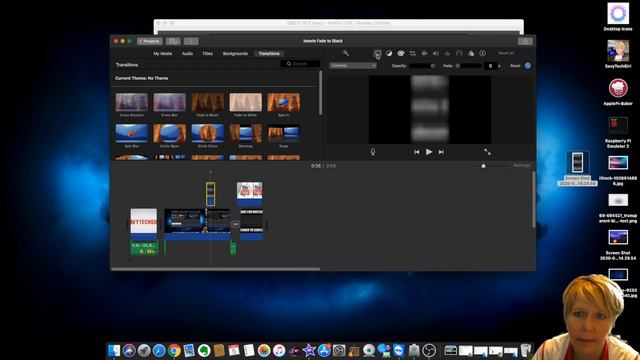Select the YouTube overlay clip above timeline
640x360 pixels.
(249, 194)
